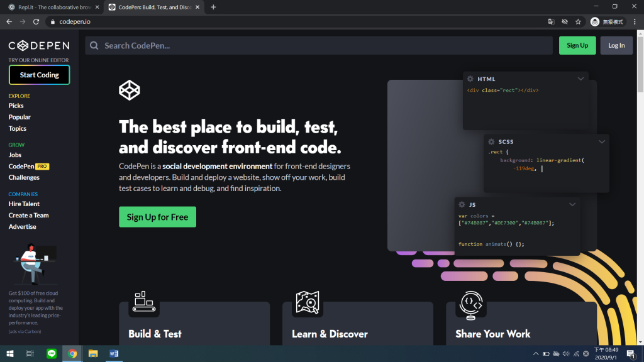Open the JS panel settings gear
The width and height of the screenshot is (644, 362).
click(462, 204)
